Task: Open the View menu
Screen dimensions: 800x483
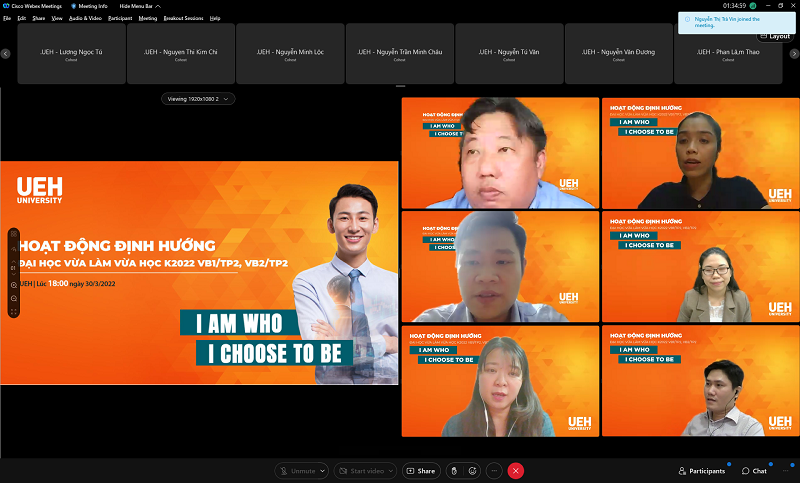Action: click(x=57, y=18)
